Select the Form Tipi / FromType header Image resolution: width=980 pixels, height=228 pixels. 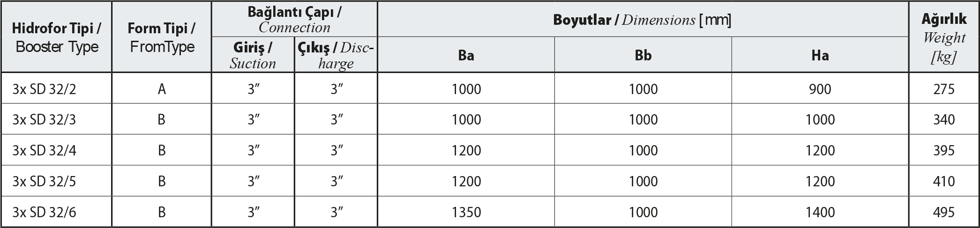click(161, 37)
